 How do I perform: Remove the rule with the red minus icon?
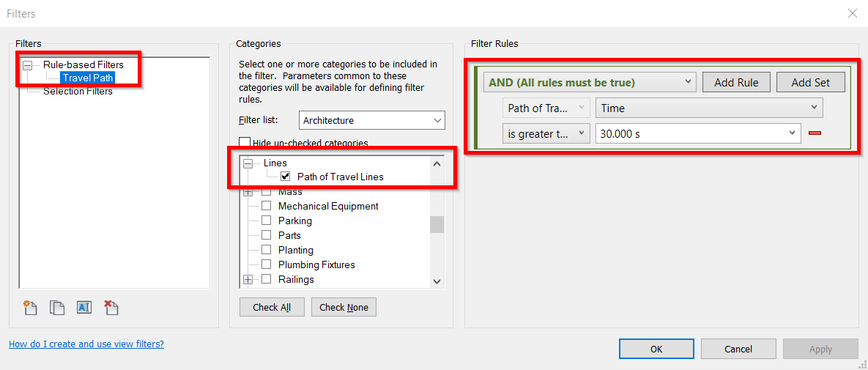pos(815,133)
